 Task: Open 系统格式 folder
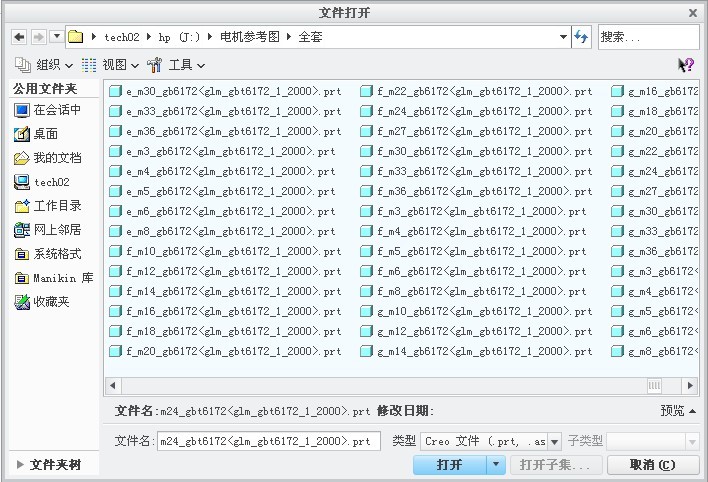[x=48, y=254]
